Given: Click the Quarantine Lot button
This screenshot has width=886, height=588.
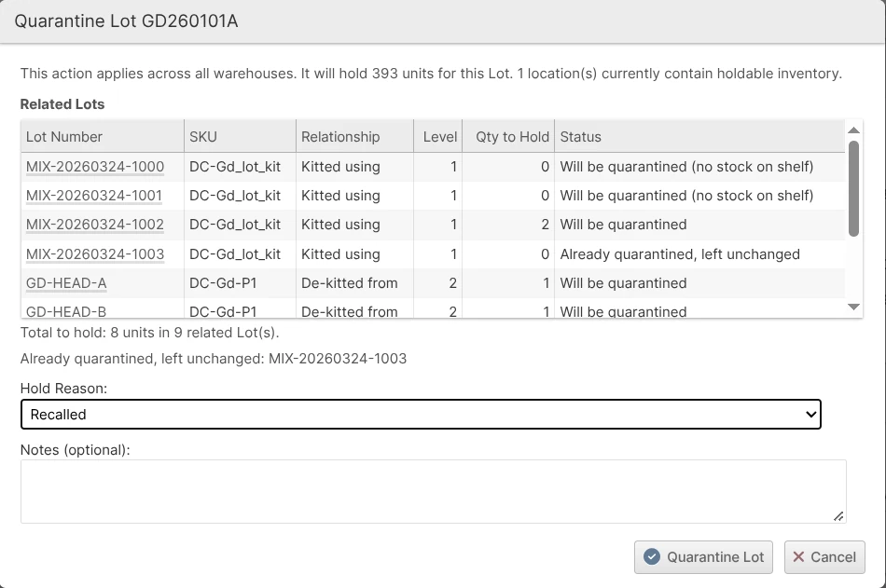Looking at the screenshot, I should point(704,557).
